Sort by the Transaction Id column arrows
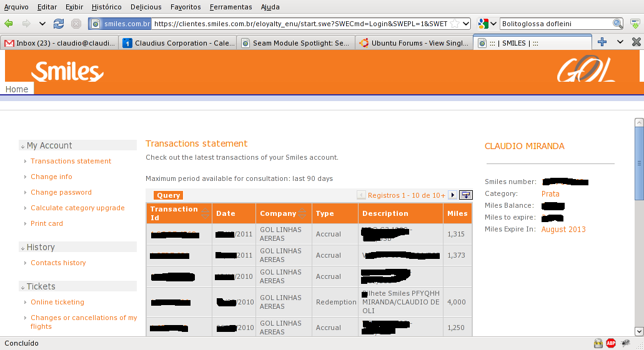 click(x=205, y=213)
